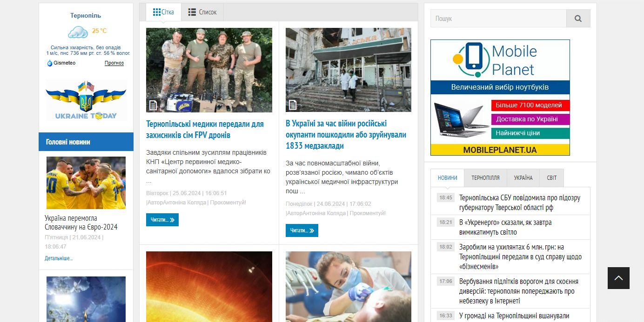Click the Gismeteo logo link
The height and width of the screenshot is (322, 644).
point(61,63)
